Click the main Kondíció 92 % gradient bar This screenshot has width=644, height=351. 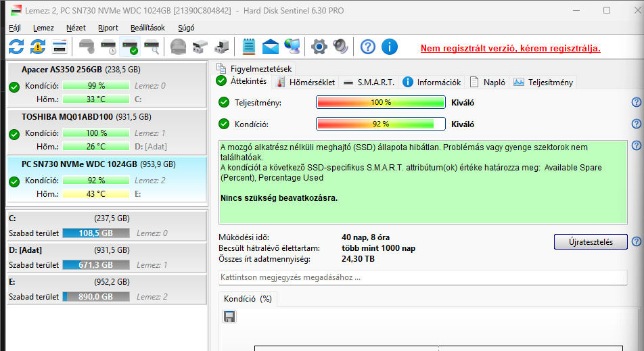[381, 124]
